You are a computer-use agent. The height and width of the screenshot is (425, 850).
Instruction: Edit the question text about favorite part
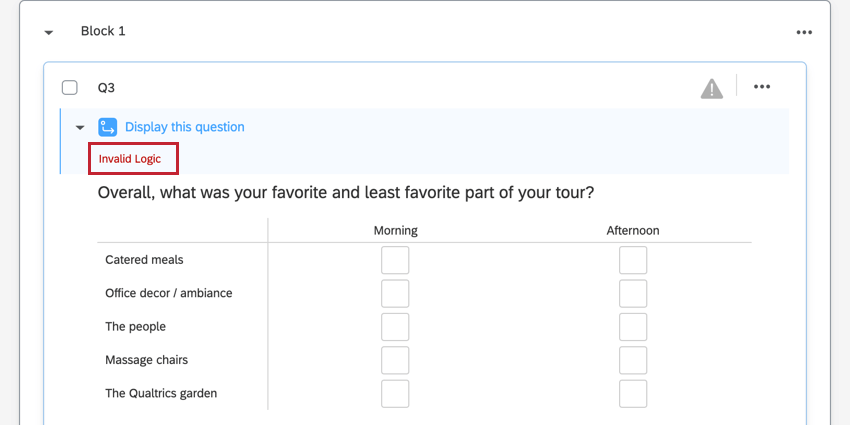[x=352, y=192]
